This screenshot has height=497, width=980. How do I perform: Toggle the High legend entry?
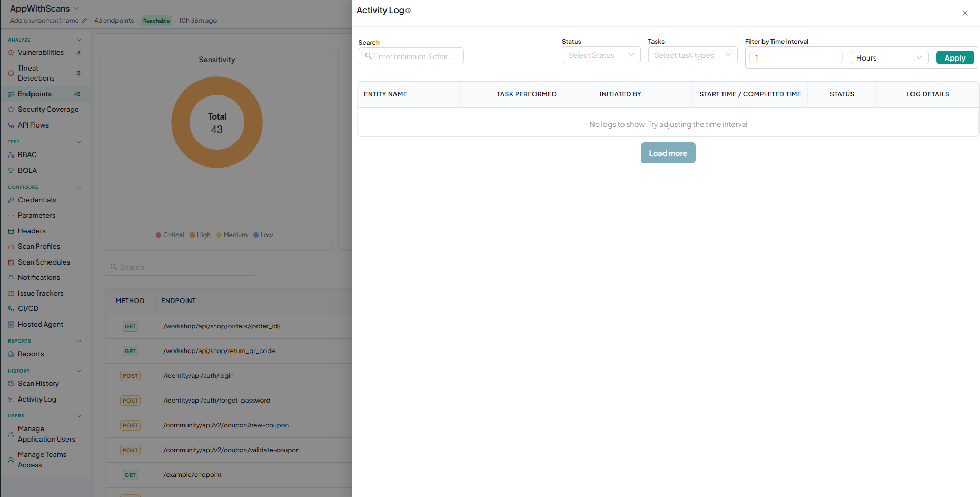pos(200,235)
